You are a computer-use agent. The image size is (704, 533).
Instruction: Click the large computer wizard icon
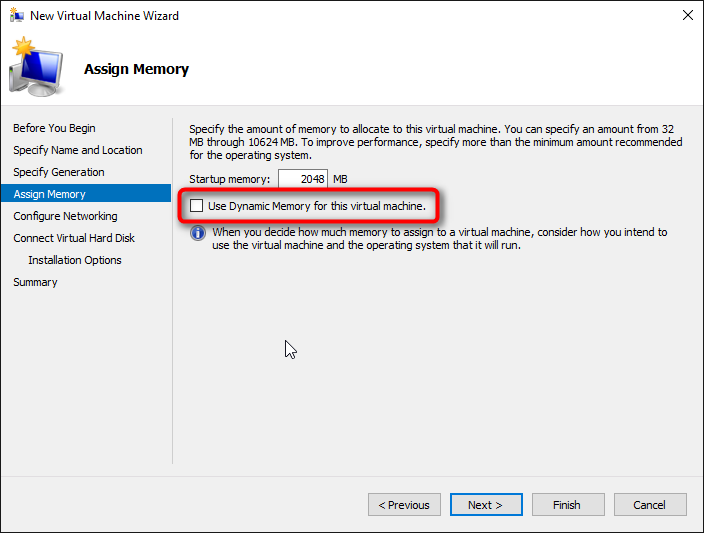pyautogui.click(x=36, y=67)
